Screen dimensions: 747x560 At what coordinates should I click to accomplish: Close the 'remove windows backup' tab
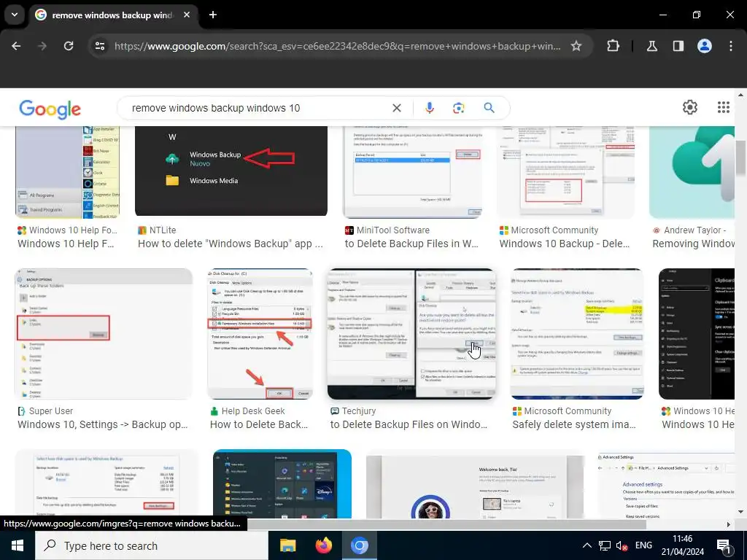[187, 15]
